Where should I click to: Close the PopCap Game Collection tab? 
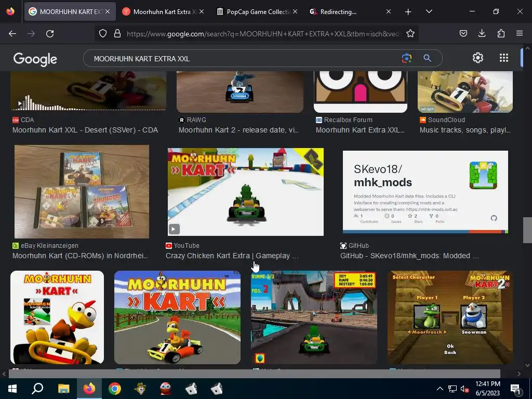tap(295, 11)
